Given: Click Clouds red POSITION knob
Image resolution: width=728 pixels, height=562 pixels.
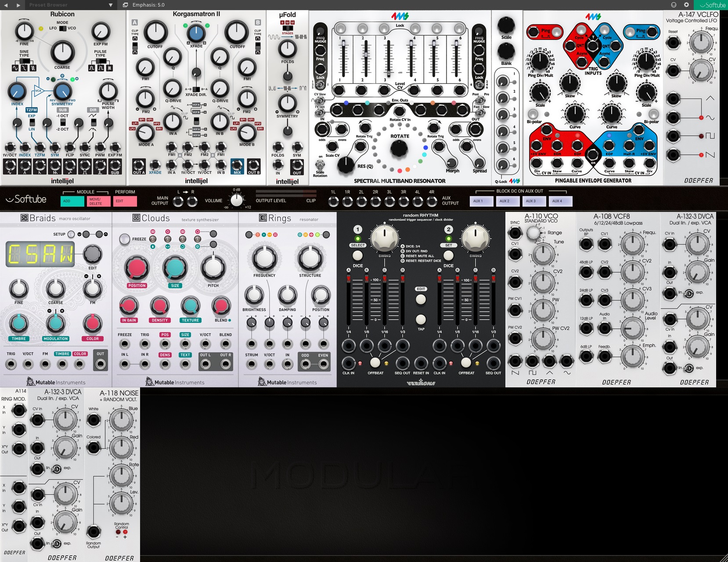Looking at the screenshot, I should 137,268.
